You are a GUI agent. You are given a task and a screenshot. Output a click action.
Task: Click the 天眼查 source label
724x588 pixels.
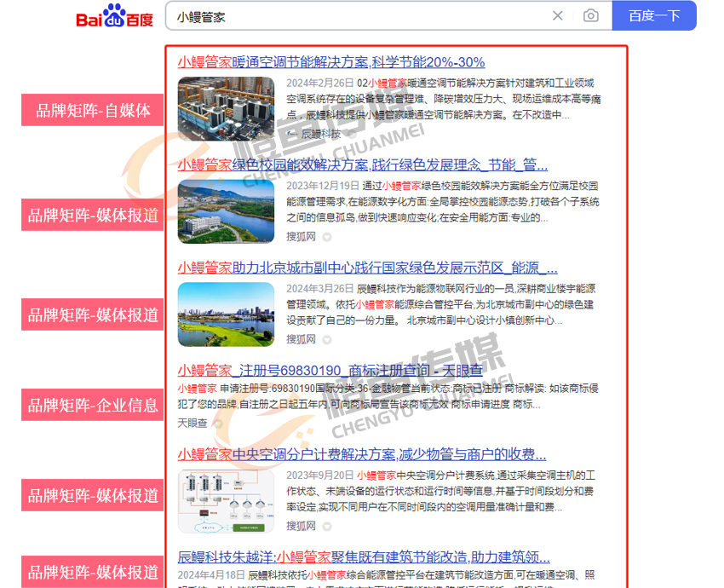[192, 423]
